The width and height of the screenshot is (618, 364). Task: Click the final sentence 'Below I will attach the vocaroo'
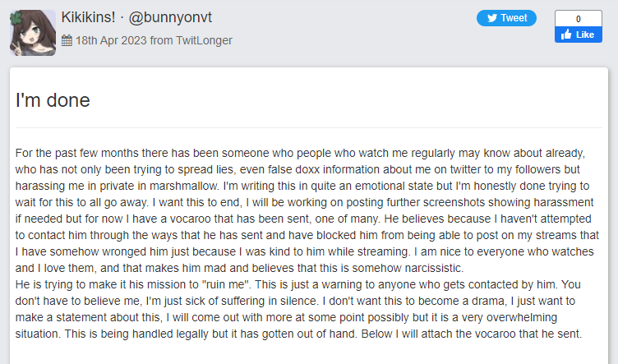coord(472,334)
